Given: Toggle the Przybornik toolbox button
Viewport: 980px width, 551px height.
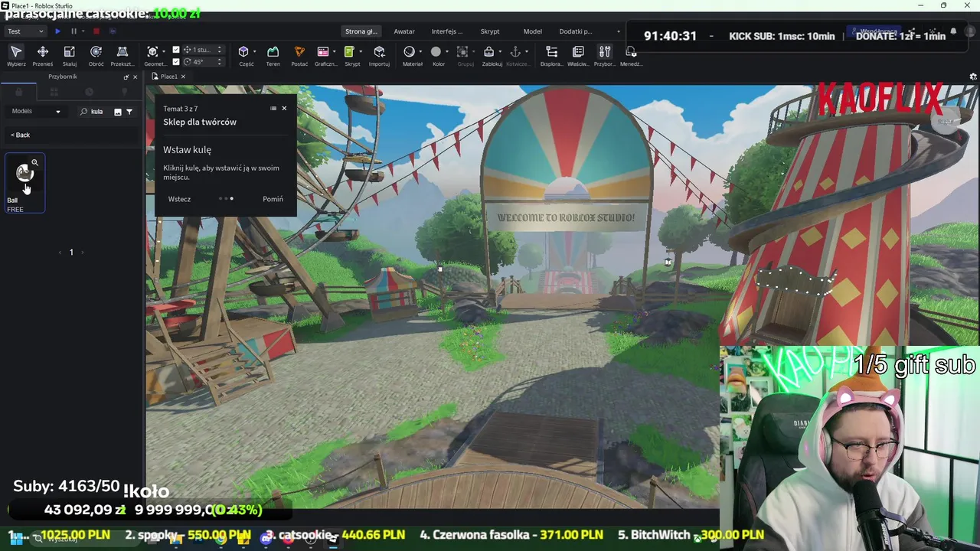Looking at the screenshot, I should (605, 55).
